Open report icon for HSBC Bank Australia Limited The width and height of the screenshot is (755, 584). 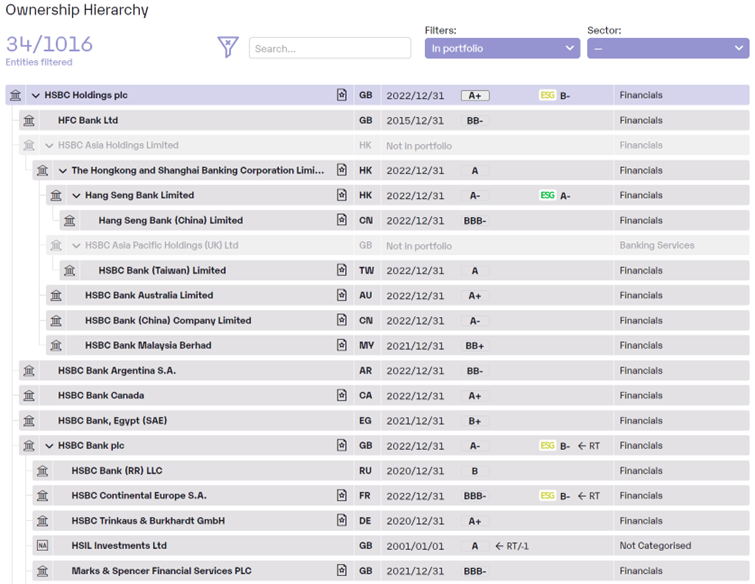coord(341,295)
